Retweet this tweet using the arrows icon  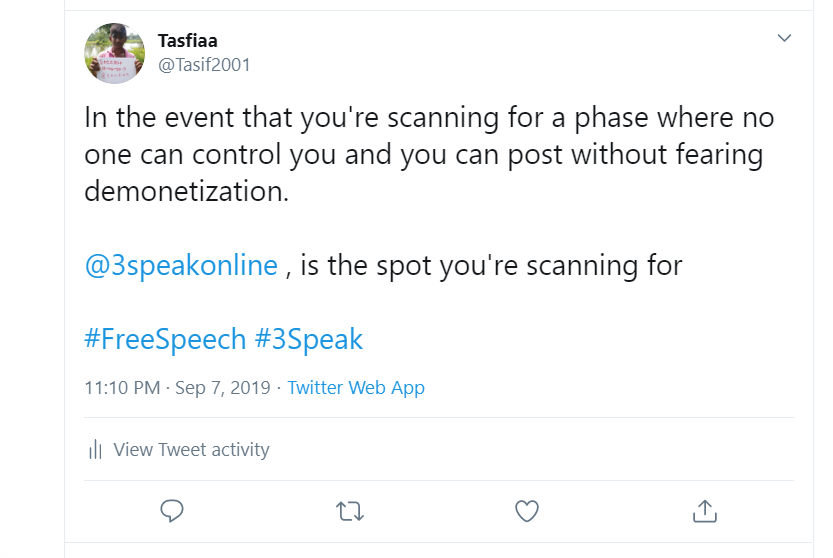pyautogui.click(x=350, y=512)
